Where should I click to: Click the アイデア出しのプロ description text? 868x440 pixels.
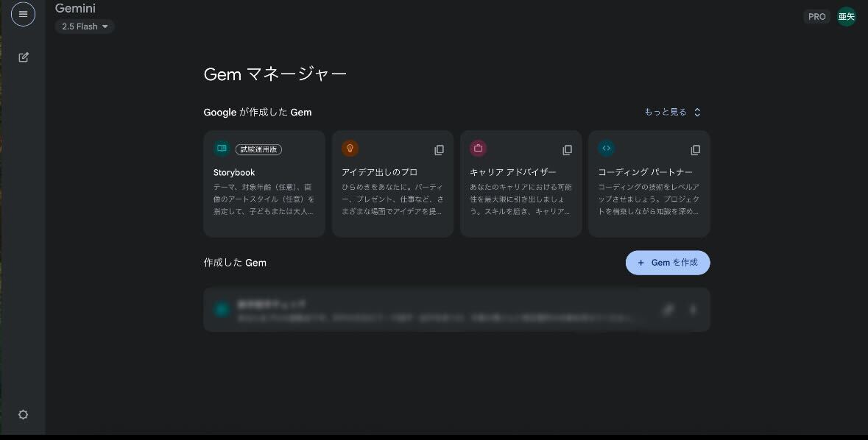[x=392, y=199]
